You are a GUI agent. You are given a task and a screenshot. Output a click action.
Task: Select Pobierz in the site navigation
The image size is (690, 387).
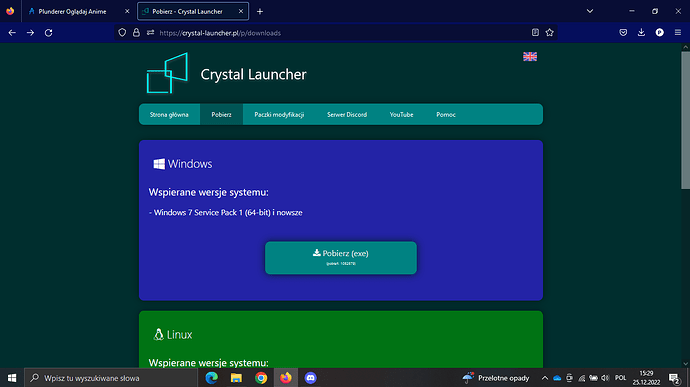click(x=221, y=114)
